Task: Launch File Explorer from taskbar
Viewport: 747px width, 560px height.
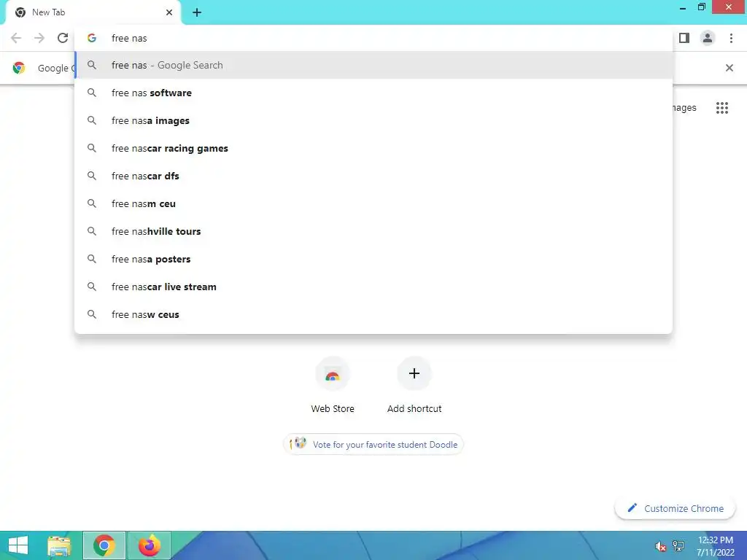Action: click(60, 545)
